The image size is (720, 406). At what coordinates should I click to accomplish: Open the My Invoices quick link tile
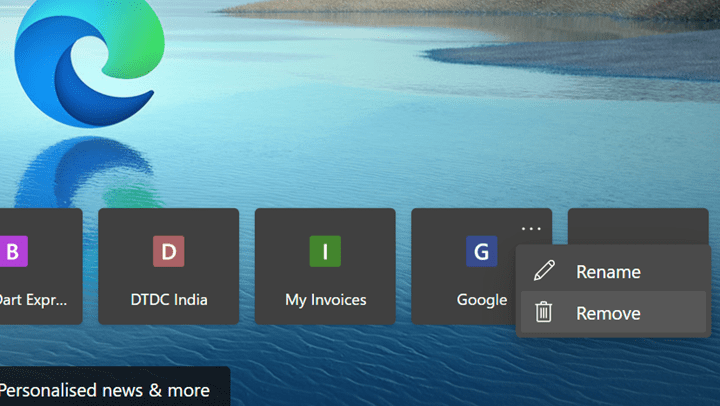[x=325, y=266]
